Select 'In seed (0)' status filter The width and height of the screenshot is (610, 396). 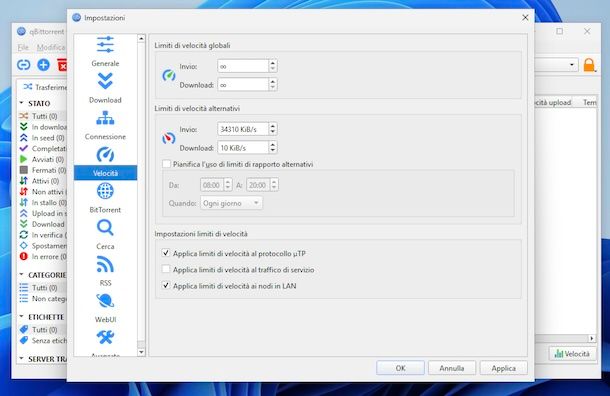click(x=43, y=138)
